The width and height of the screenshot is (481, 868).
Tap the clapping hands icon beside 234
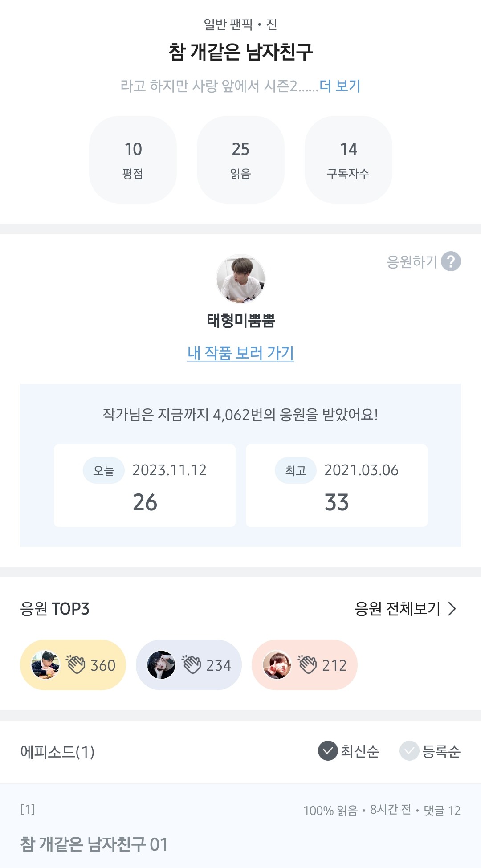click(192, 664)
